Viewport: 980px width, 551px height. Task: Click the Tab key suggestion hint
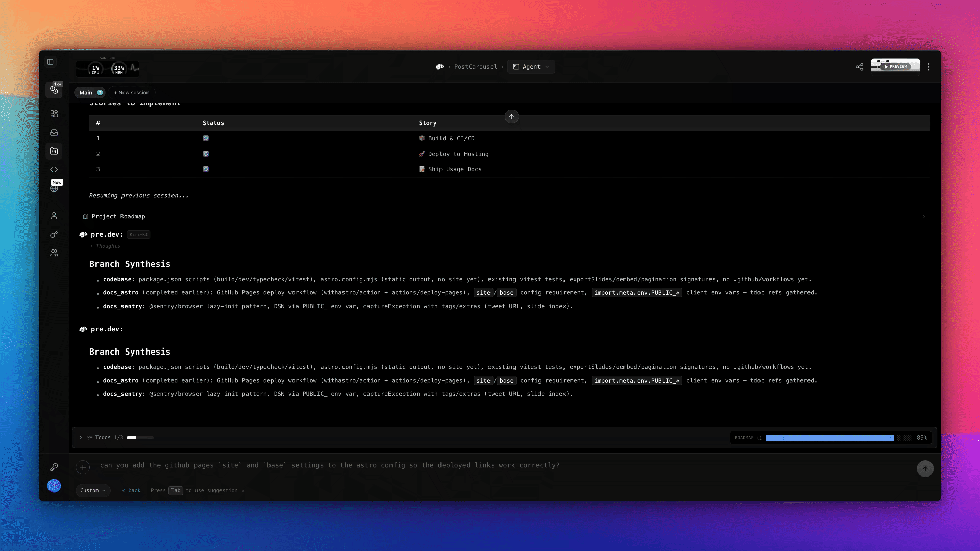[x=176, y=491]
